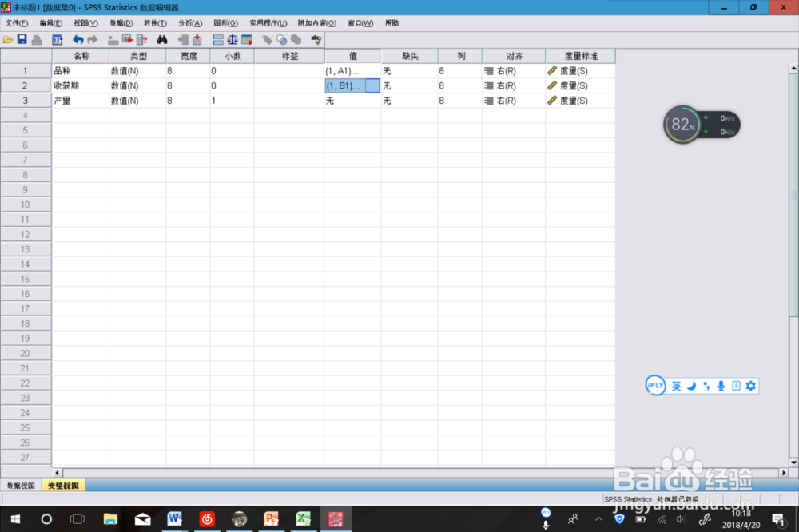Select the 名称 cell containing 产量
Viewport: 799px width, 532px height.
(x=80, y=101)
